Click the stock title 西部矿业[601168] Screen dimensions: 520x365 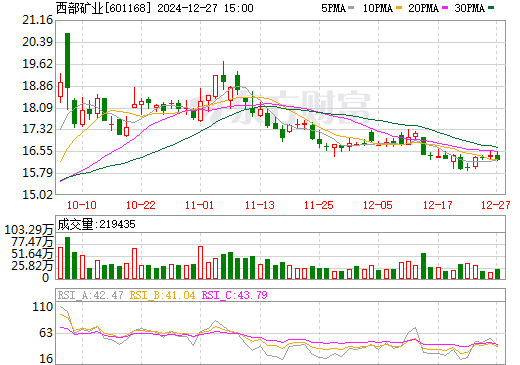point(103,8)
